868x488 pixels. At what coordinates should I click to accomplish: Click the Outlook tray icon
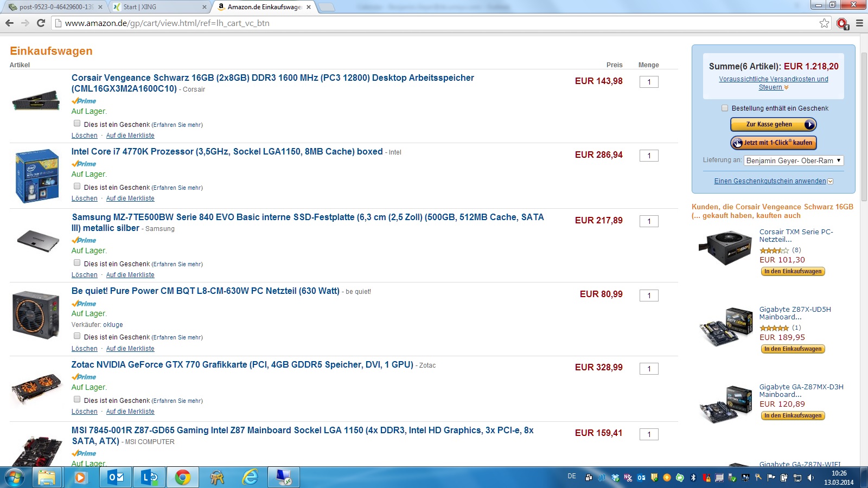pos(641,478)
